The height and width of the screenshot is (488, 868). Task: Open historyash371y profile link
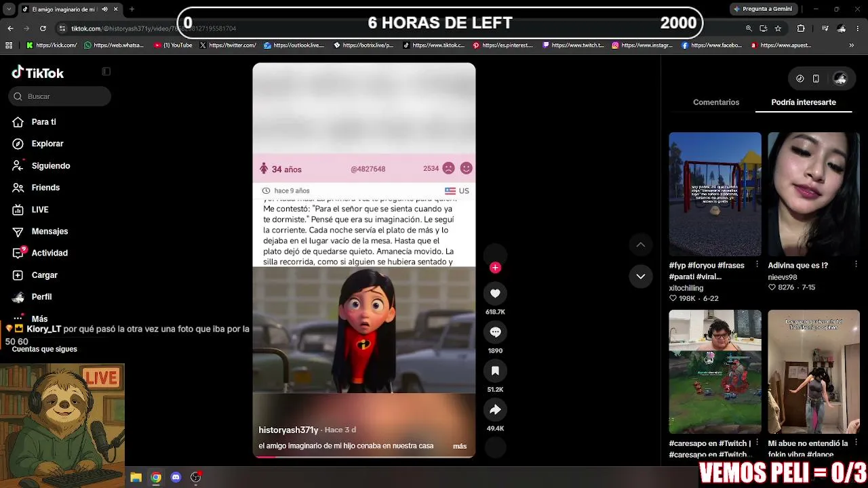coord(288,430)
